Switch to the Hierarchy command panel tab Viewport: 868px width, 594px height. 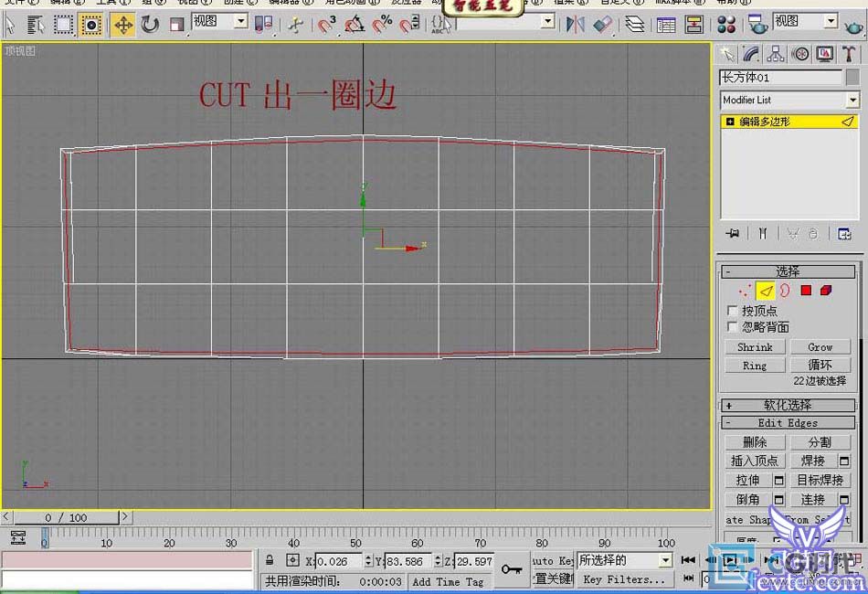[776, 54]
